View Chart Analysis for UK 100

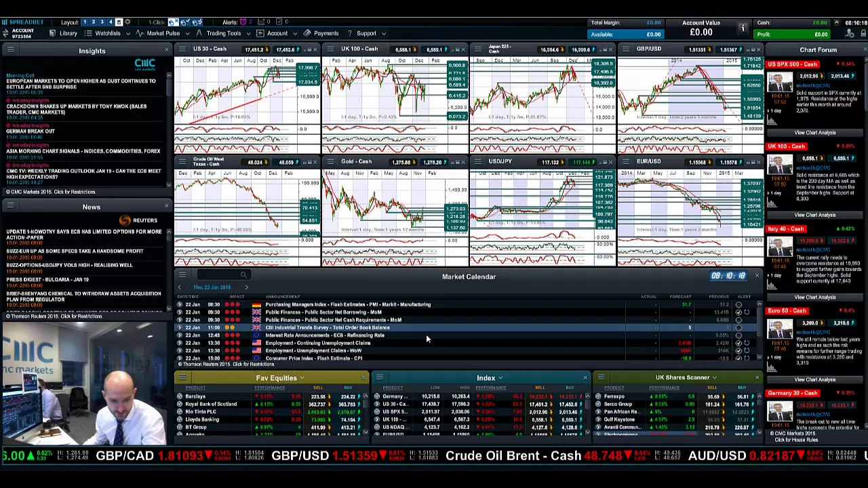(815, 215)
